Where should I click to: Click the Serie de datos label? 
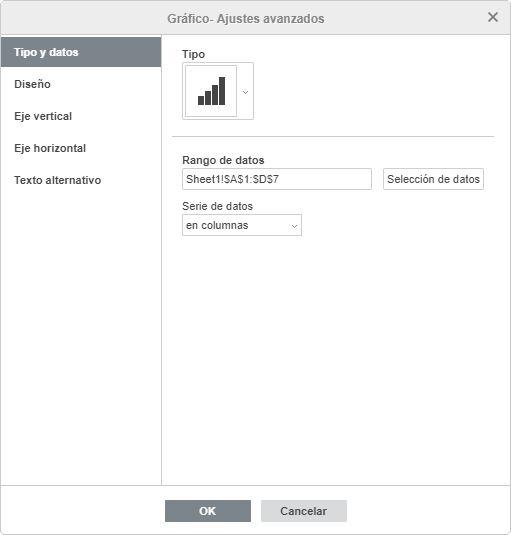click(x=217, y=206)
